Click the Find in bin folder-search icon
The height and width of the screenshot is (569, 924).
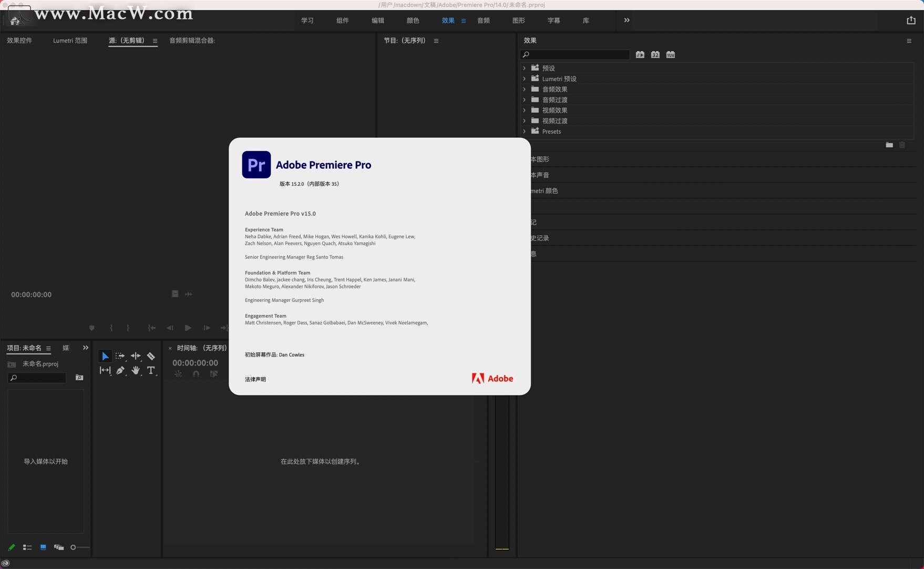79,378
